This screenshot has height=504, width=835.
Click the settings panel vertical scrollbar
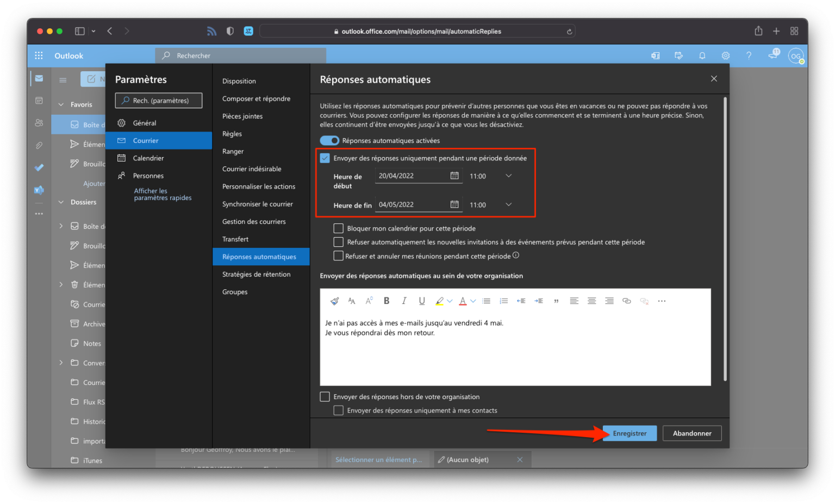click(725, 239)
